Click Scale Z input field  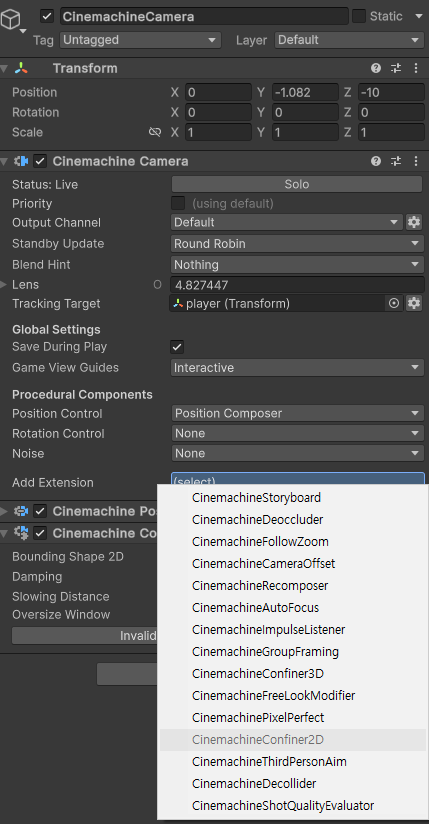391,132
